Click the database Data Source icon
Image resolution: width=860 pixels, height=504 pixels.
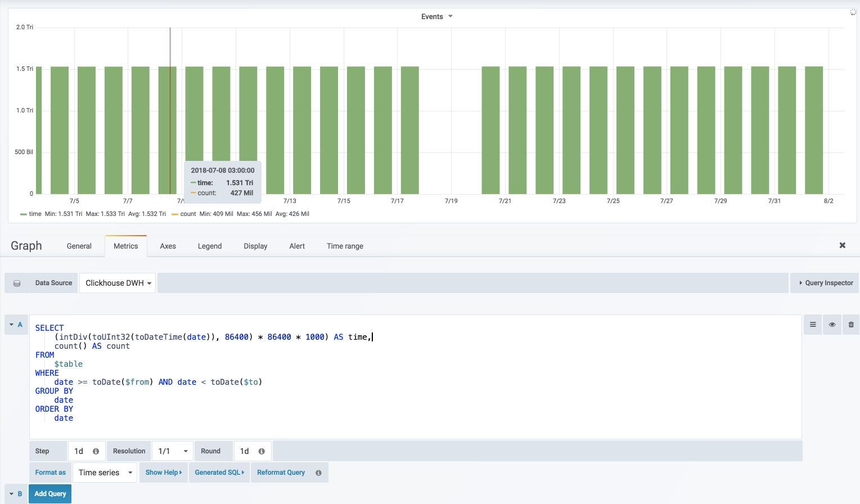(x=17, y=282)
